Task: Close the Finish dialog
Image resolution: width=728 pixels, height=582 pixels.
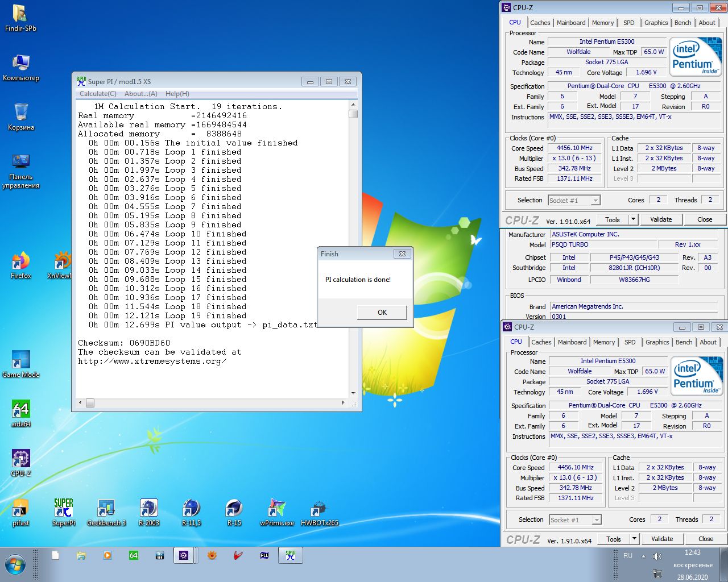Action: click(402, 253)
